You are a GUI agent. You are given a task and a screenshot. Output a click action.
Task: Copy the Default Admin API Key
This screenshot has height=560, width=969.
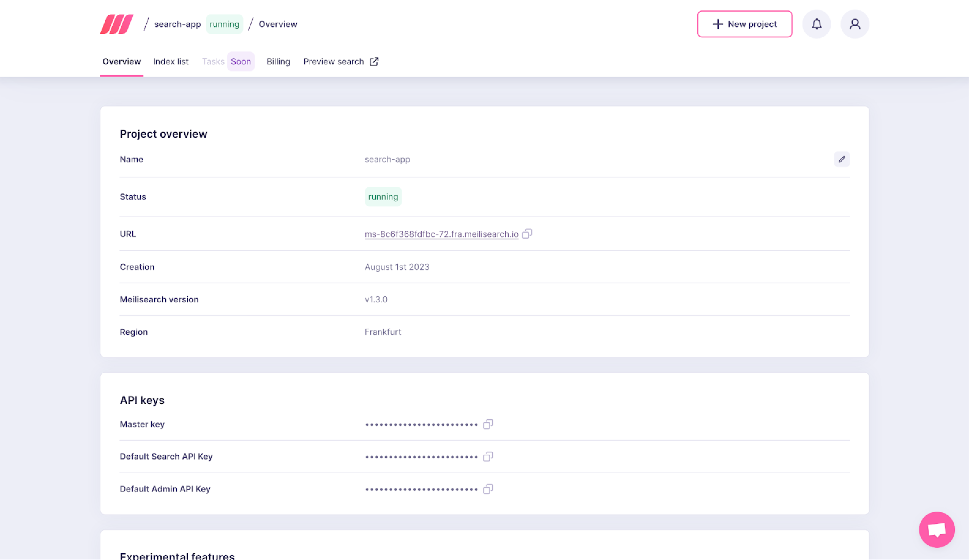click(488, 489)
